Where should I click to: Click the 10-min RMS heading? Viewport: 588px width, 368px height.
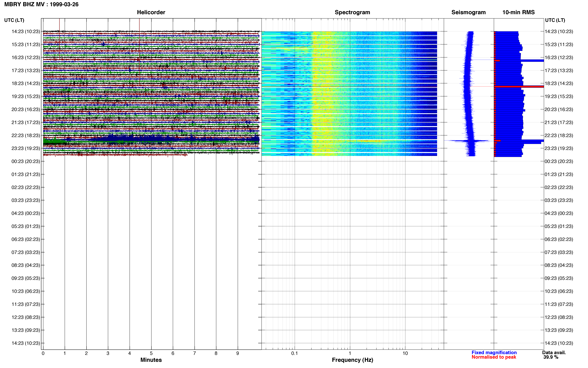coord(518,12)
